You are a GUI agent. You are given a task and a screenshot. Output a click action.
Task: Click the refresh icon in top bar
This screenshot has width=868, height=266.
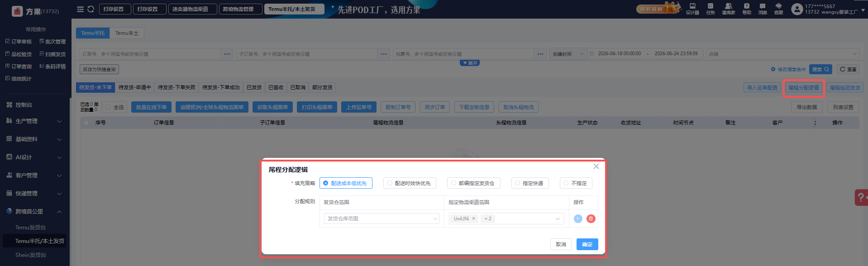coord(91,9)
